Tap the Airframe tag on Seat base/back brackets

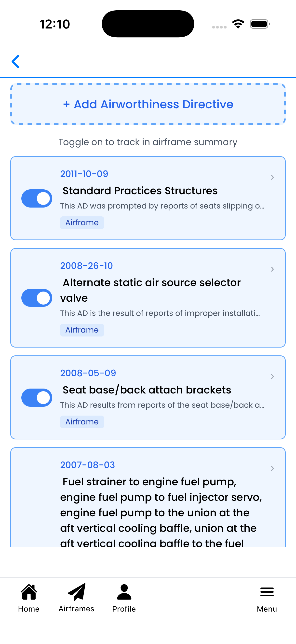click(82, 421)
